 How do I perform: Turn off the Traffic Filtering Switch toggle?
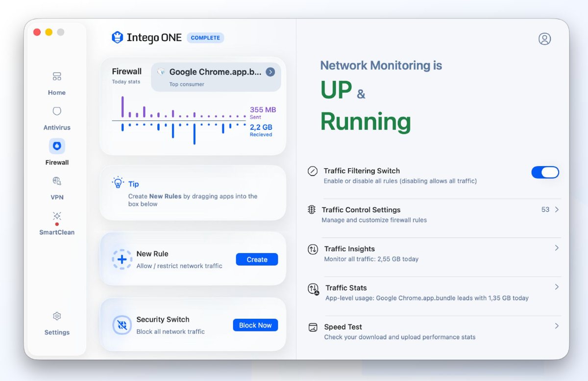click(545, 172)
